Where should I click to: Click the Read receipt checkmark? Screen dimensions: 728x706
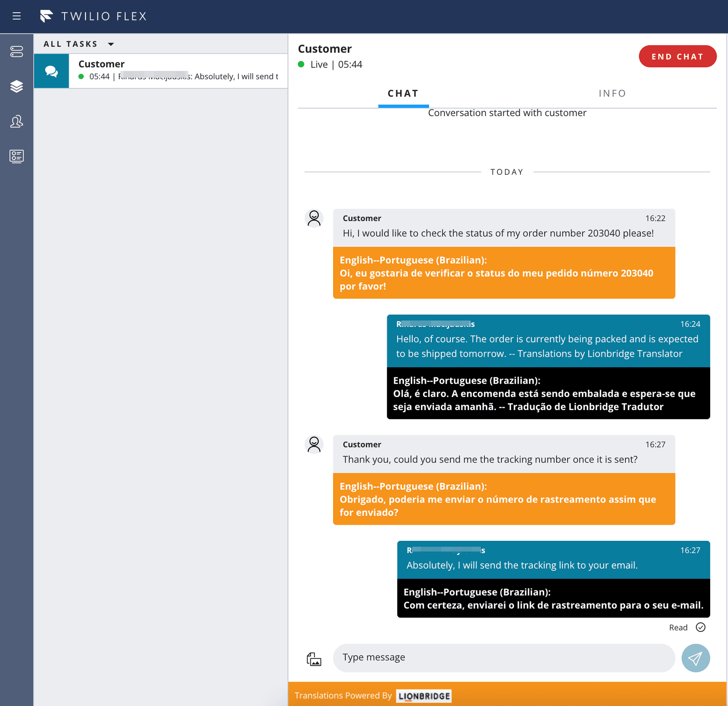point(701,627)
